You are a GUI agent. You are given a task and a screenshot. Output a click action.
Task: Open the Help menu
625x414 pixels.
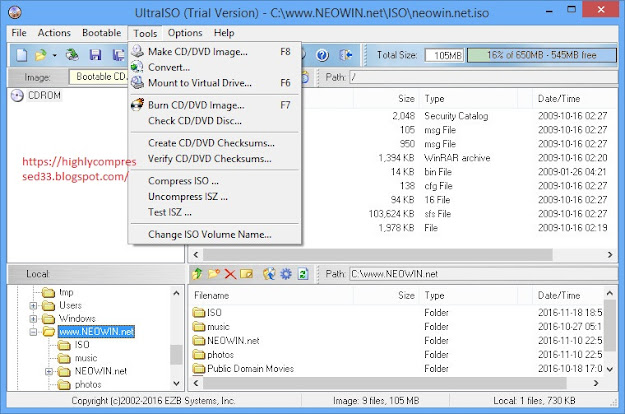(x=224, y=33)
